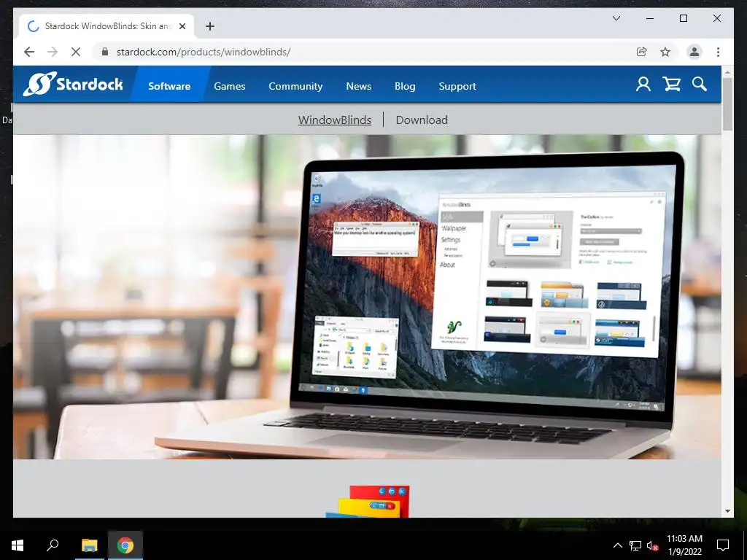Open the notification center icon
The width and height of the screenshot is (747, 560).
723,545
